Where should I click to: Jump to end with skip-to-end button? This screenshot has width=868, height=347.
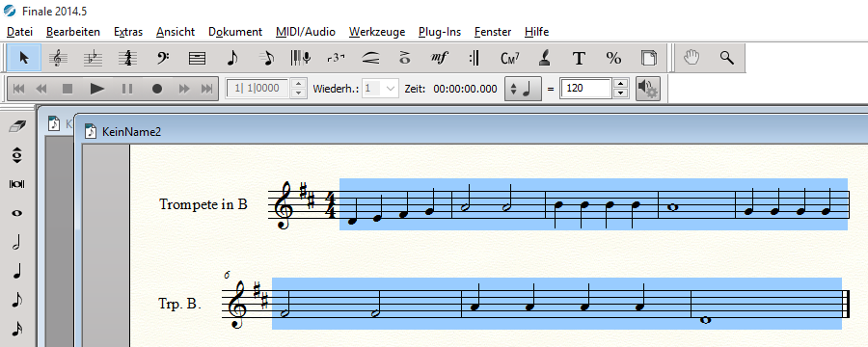[206, 89]
